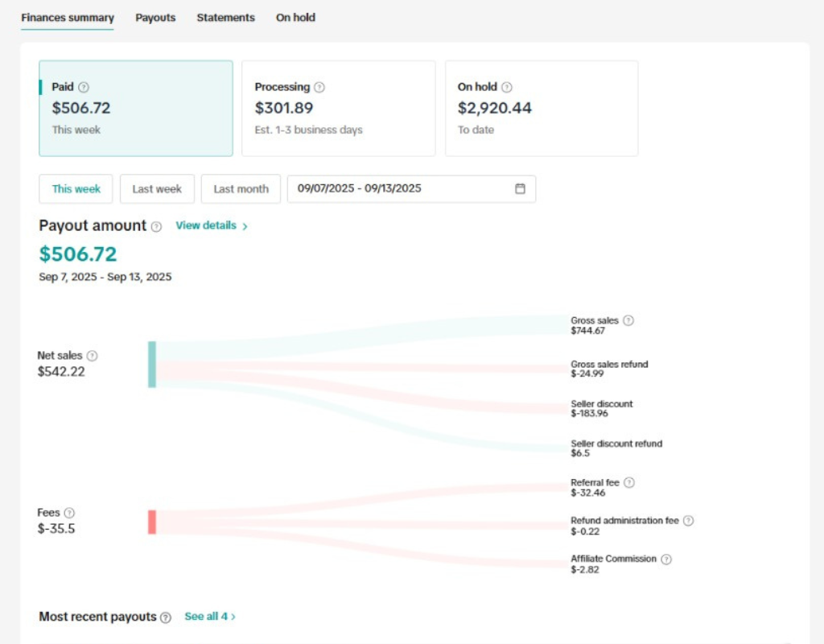This screenshot has width=824, height=644.
Task: Select the This week date filter
Action: 76,189
